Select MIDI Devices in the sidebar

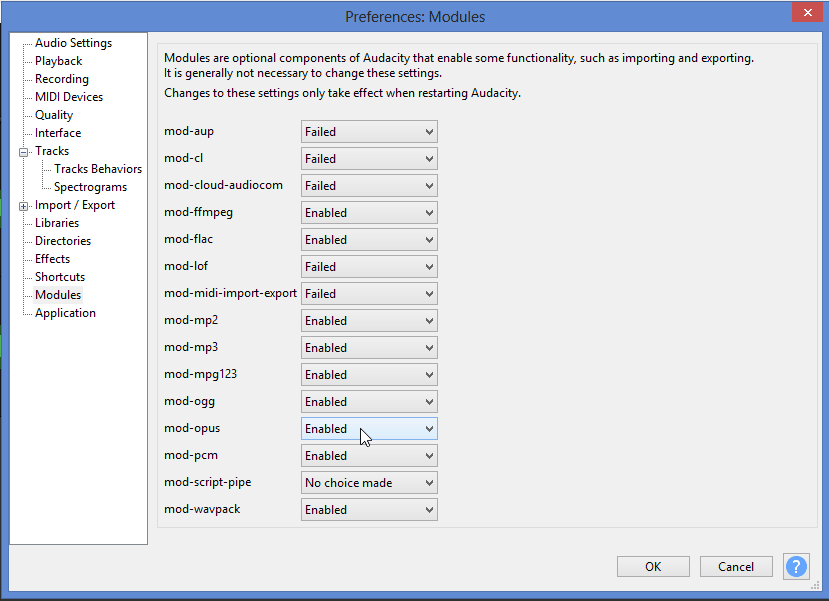[x=69, y=97]
